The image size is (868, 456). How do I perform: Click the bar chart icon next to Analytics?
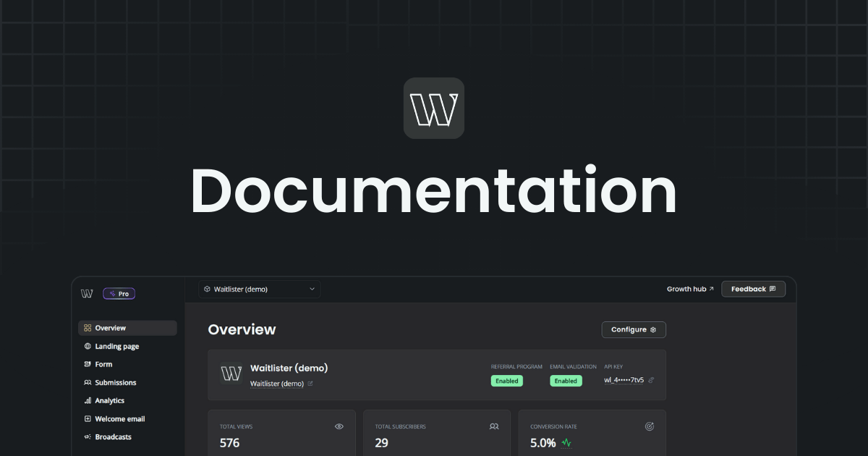coord(88,400)
